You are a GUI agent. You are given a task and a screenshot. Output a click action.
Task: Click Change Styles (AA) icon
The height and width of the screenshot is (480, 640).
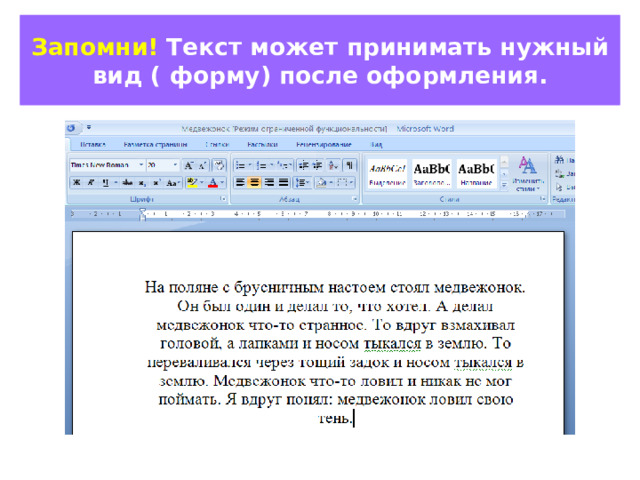click(x=527, y=165)
